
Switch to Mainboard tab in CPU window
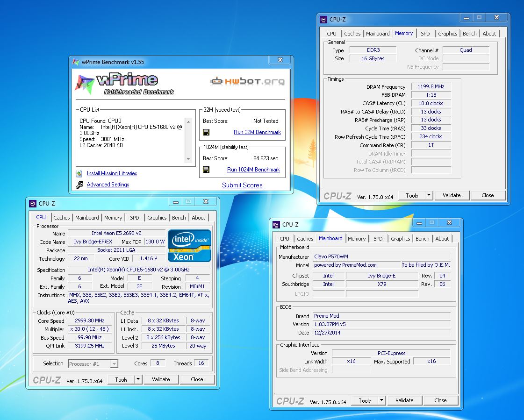tap(87, 218)
